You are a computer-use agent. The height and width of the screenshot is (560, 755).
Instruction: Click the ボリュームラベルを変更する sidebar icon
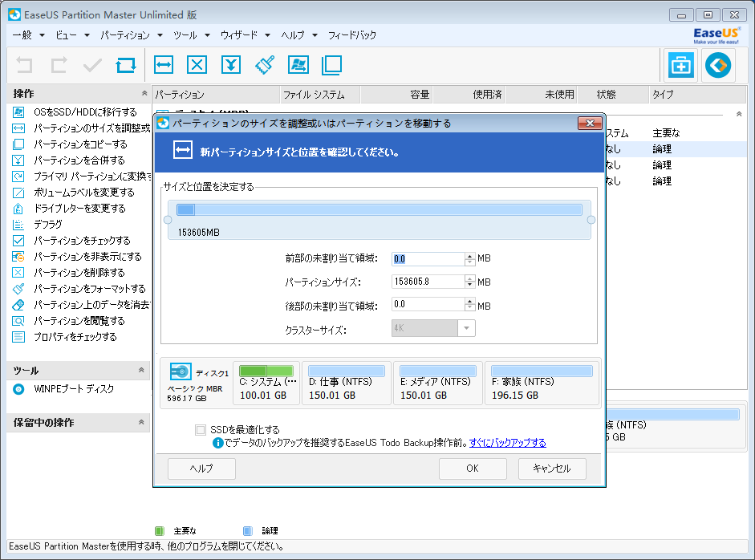point(18,192)
